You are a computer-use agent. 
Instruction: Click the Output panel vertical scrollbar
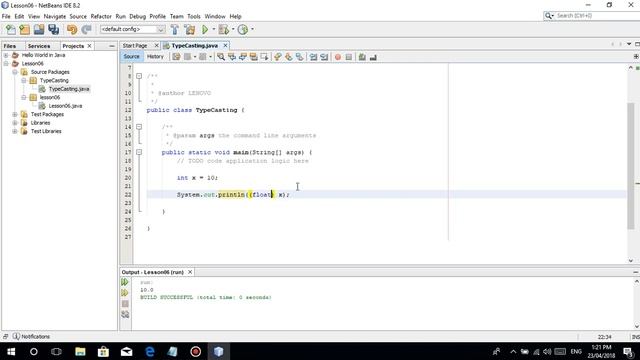(636, 304)
